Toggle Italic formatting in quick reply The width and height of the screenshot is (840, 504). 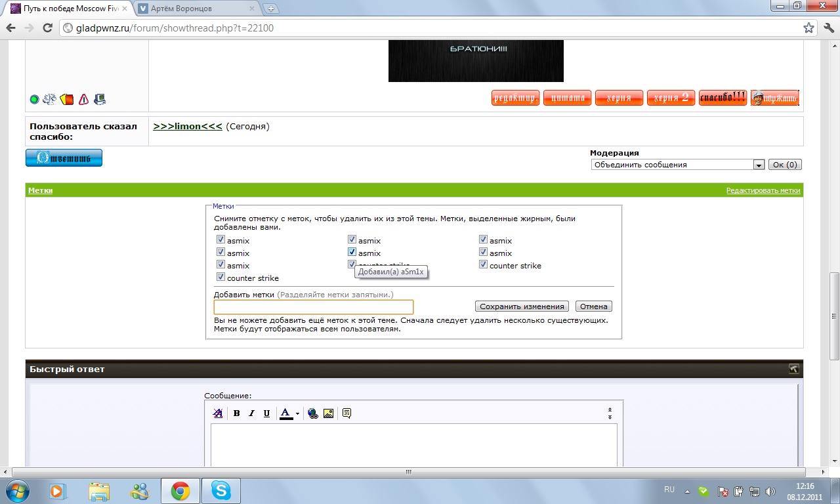click(x=251, y=413)
